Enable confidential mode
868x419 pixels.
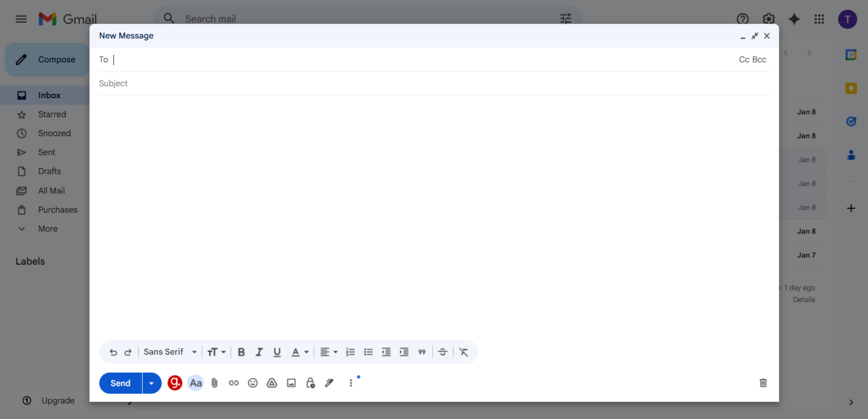point(310,383)
